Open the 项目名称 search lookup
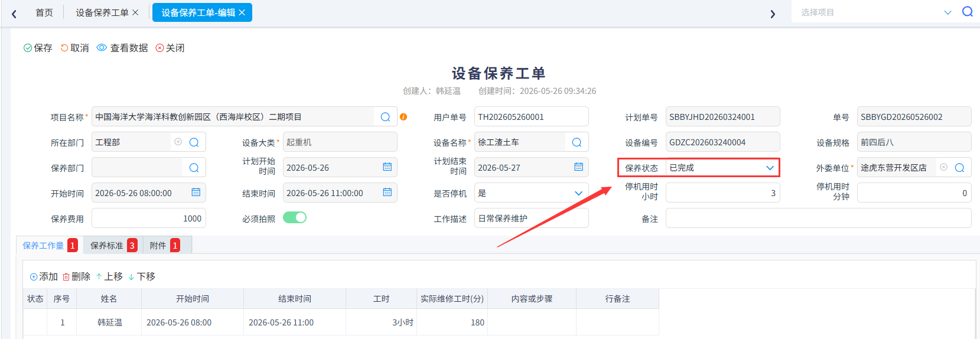The image size is (980, 339). coord(385,117)
